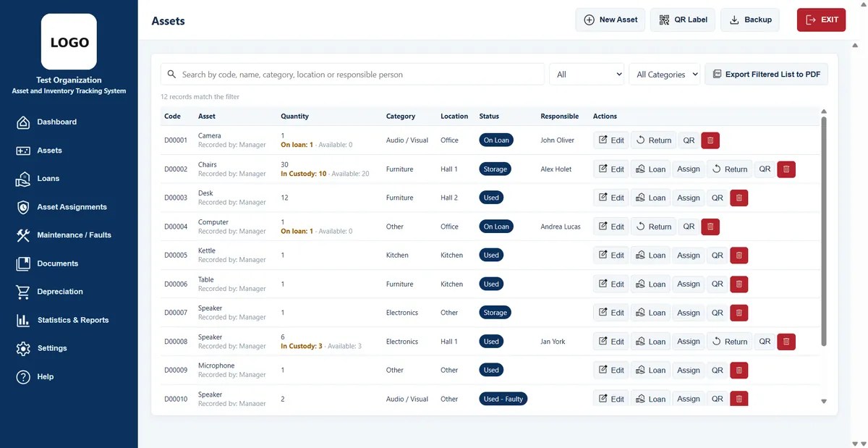Return the D00008 Speaker
The height and width of the screenshot is (448, 868).
coord(730,342)
